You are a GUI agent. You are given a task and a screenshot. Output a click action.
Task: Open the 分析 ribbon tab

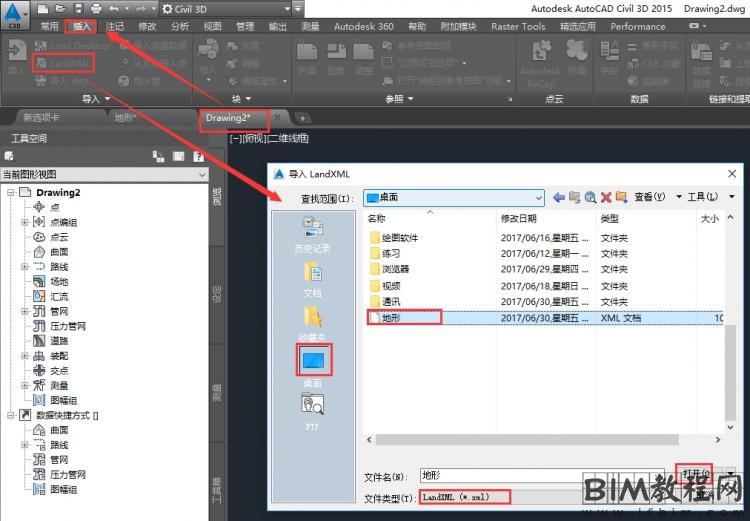180,26
